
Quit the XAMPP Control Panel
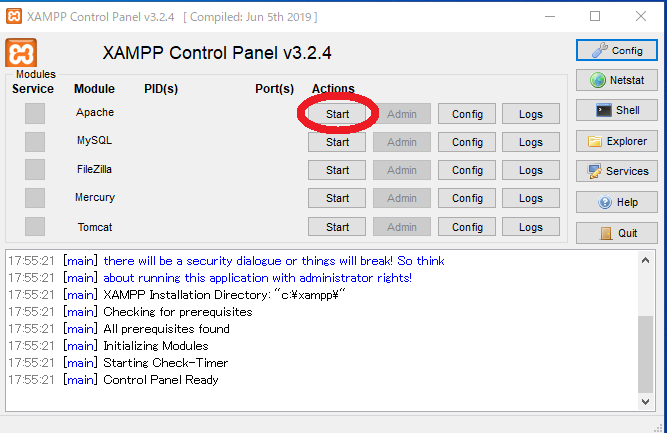click(617, 233)
